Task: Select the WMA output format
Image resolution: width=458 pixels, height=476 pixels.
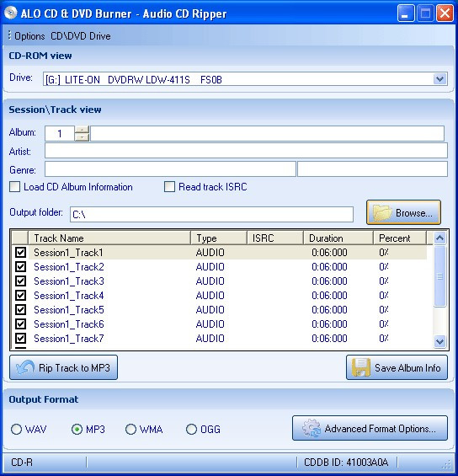Action: 130,429
